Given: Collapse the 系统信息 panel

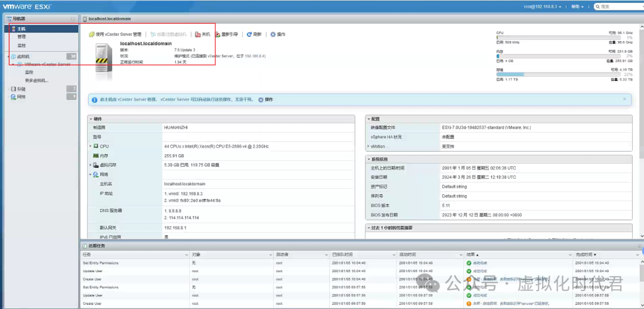Looking at the screenshot, I should (369, 159).
